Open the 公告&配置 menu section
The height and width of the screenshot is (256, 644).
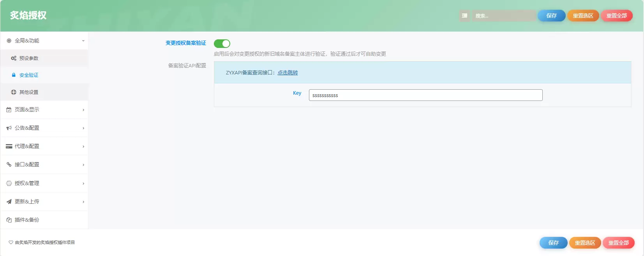44,128
